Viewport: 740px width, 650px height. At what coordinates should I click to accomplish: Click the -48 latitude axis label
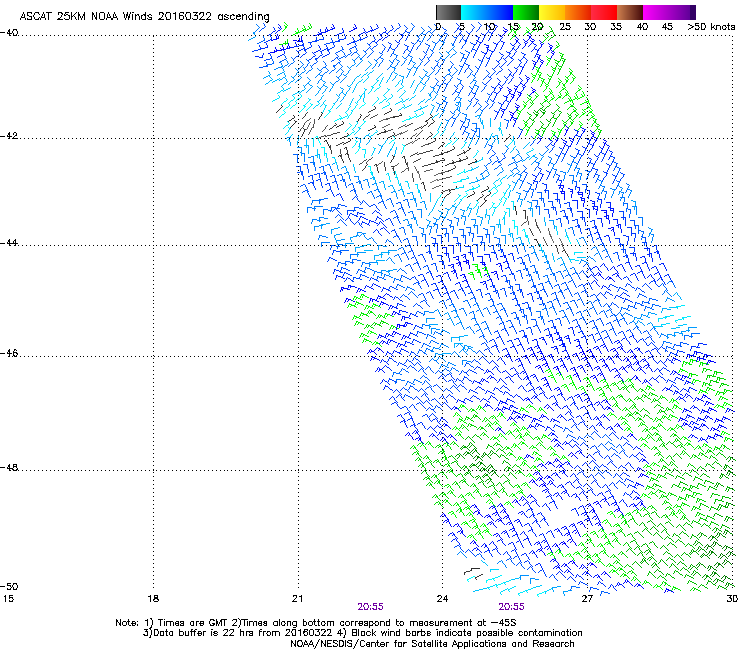[x=9, y=467]
